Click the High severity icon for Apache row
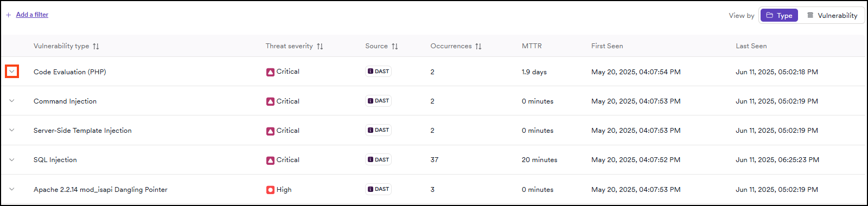Image resolution: width=868 pixels, height=206 pixels. tap(270, 190)
